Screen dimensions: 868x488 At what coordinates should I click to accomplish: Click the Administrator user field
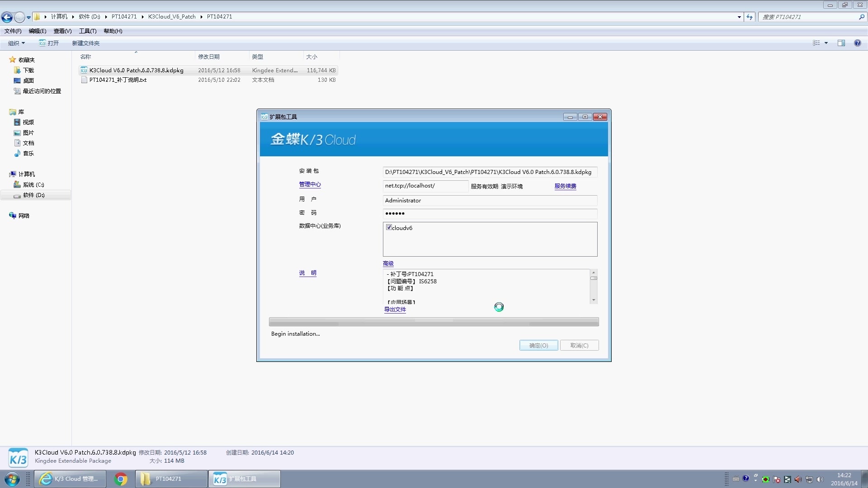[x=490, y=201]
